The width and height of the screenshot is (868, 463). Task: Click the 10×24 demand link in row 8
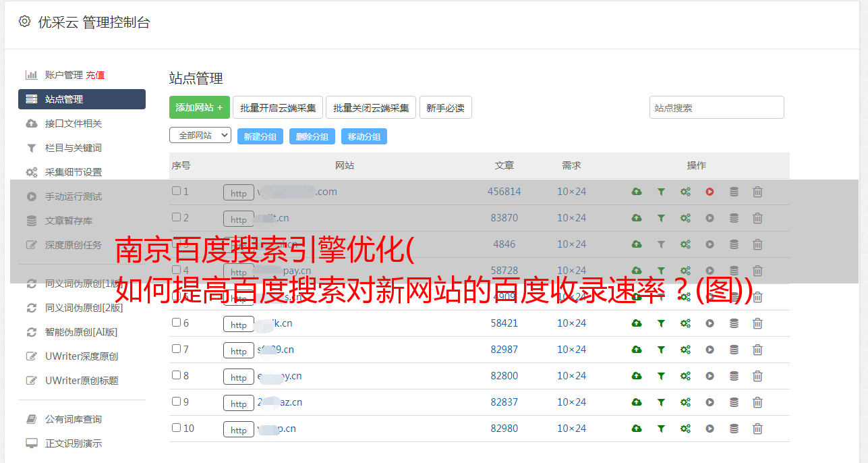click(x=571, y=376)
